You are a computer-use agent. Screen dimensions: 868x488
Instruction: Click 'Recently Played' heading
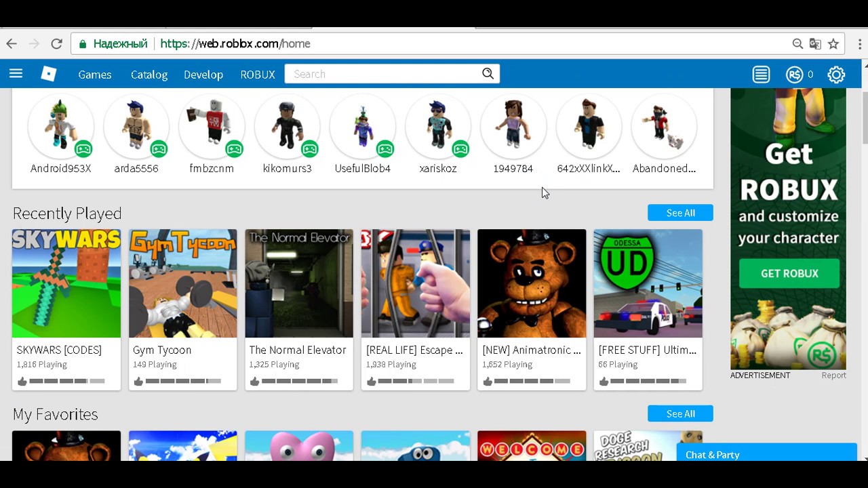click(x=67, y=213)
